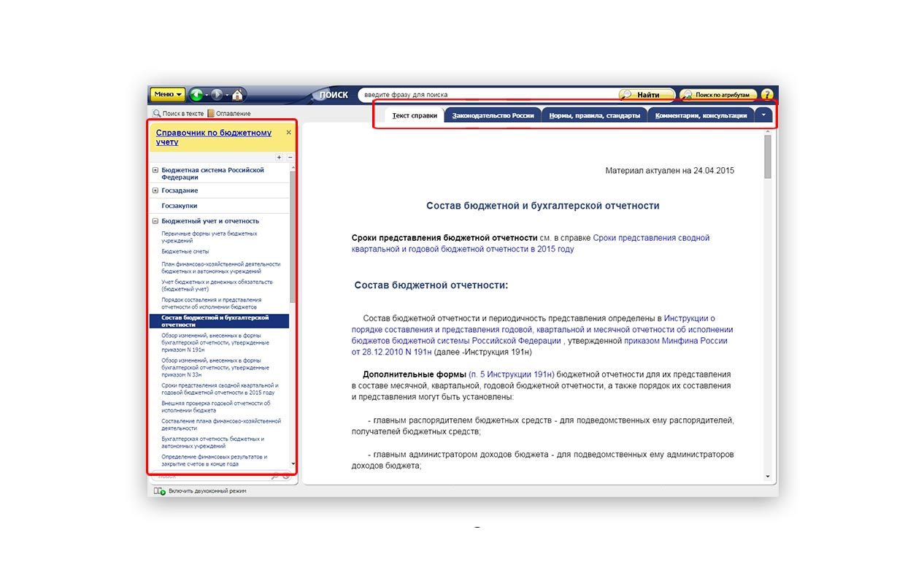Open Поиск в тексте tool
924x570 pixels.
[x=178, y=113]
